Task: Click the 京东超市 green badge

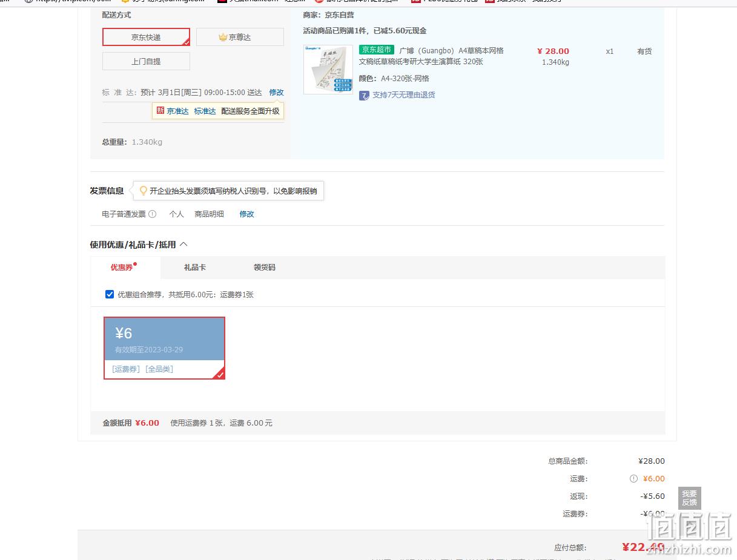Action: [377, 50]
